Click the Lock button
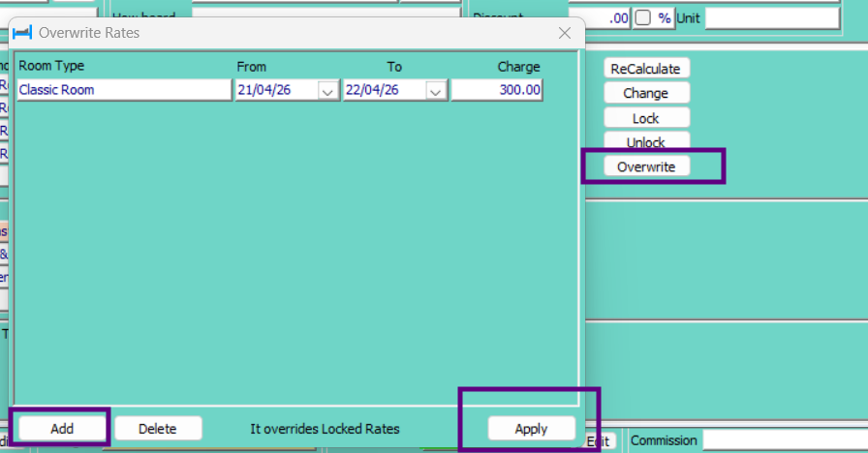 click(x=646, y=118)
